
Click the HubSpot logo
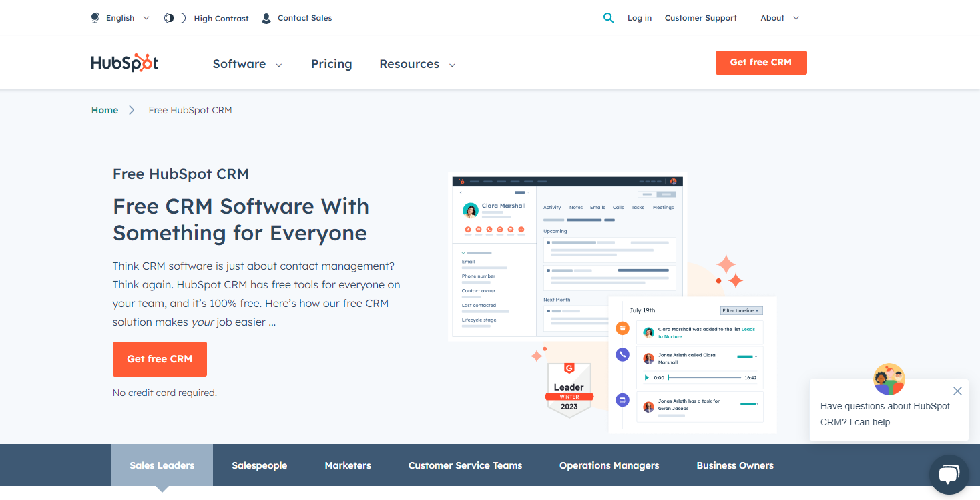(x=125, y=63)
